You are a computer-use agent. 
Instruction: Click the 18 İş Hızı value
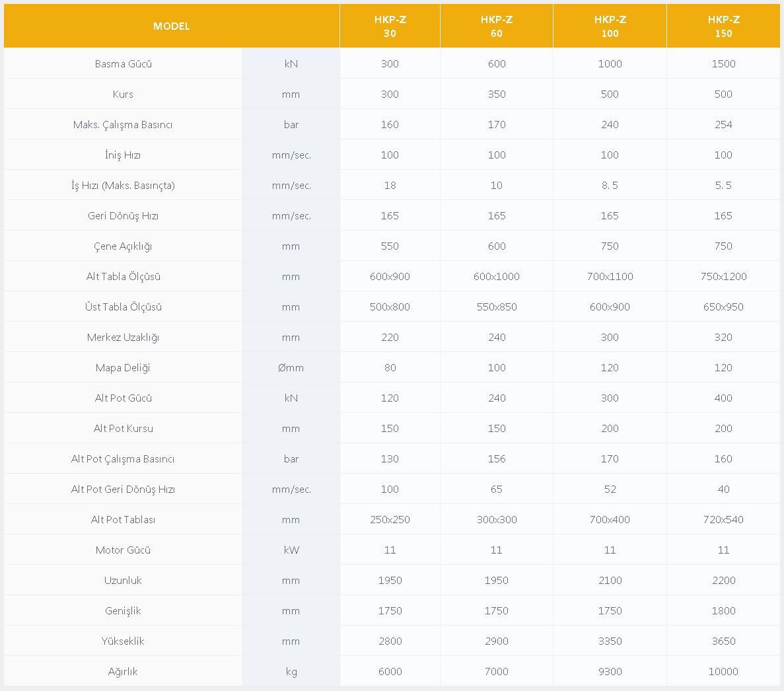coord(390,186)
